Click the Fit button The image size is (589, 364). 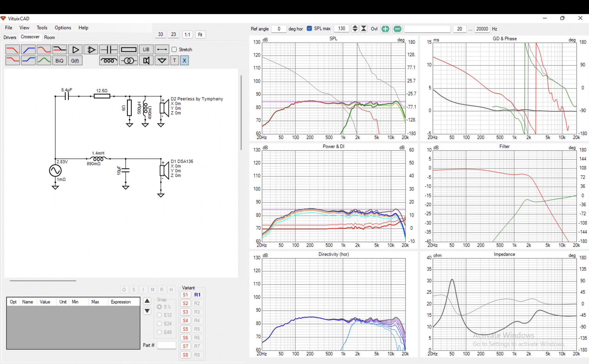200,34
